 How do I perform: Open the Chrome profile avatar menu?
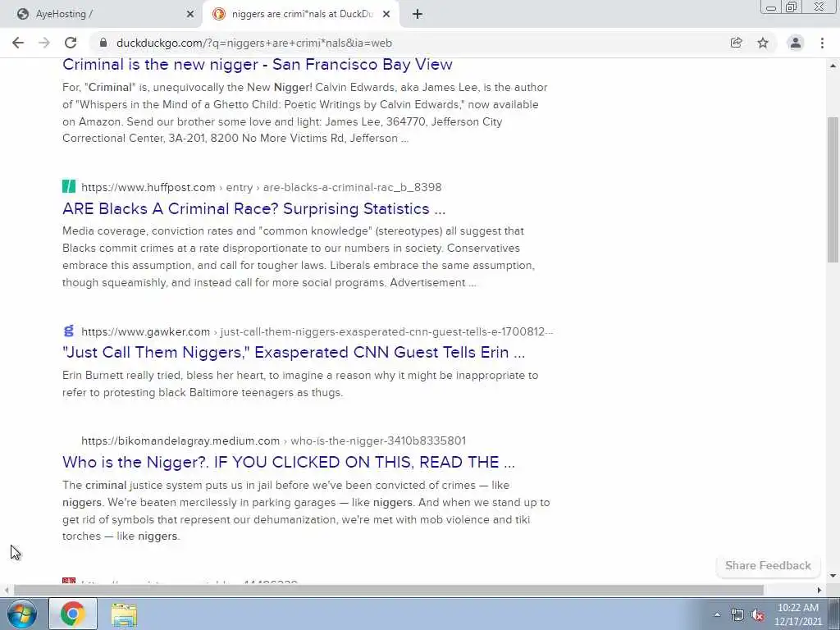796,43
